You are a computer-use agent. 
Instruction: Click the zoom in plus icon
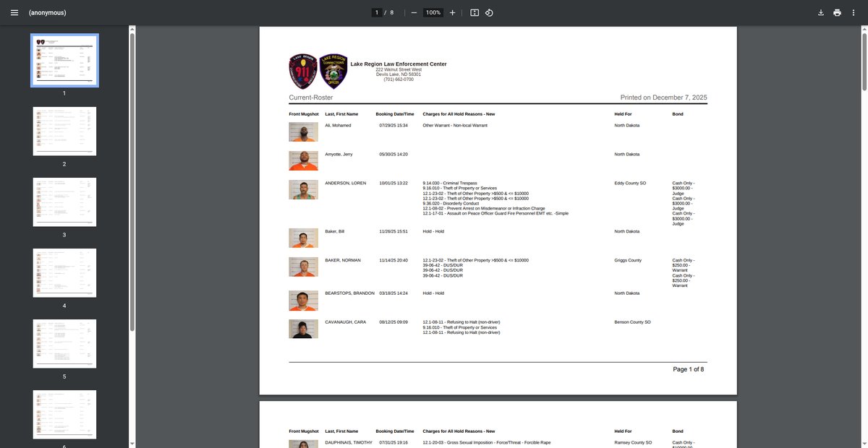coord(452,12)
